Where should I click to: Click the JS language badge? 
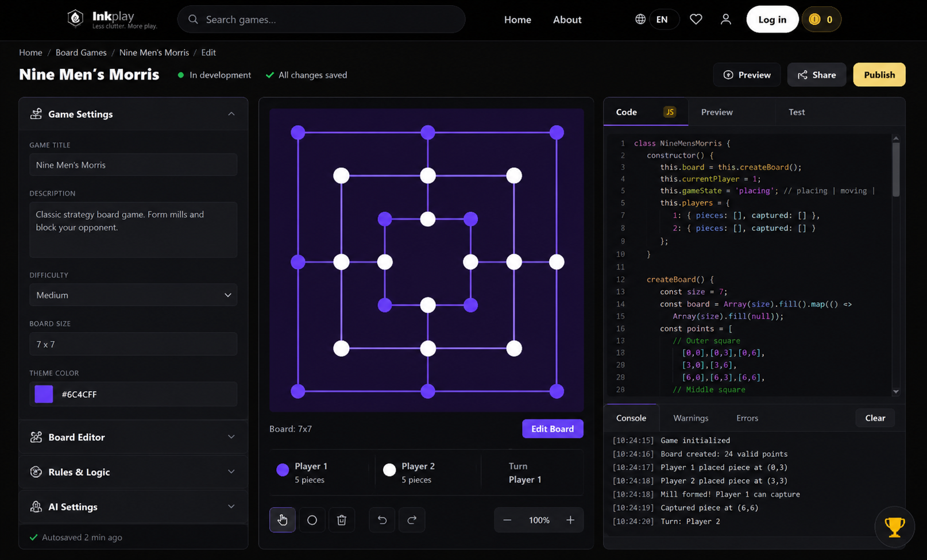(670, 112)
